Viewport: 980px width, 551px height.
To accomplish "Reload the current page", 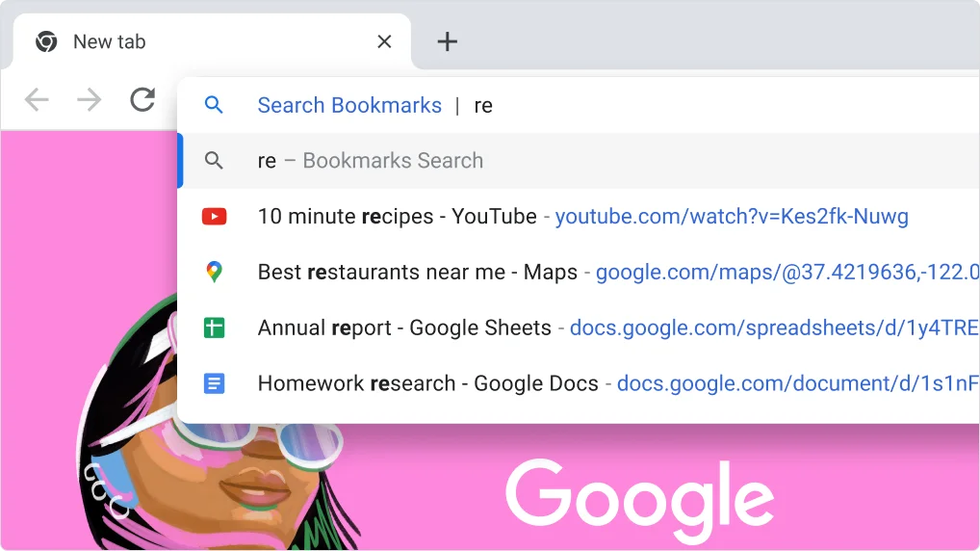I will click(142, 99).
